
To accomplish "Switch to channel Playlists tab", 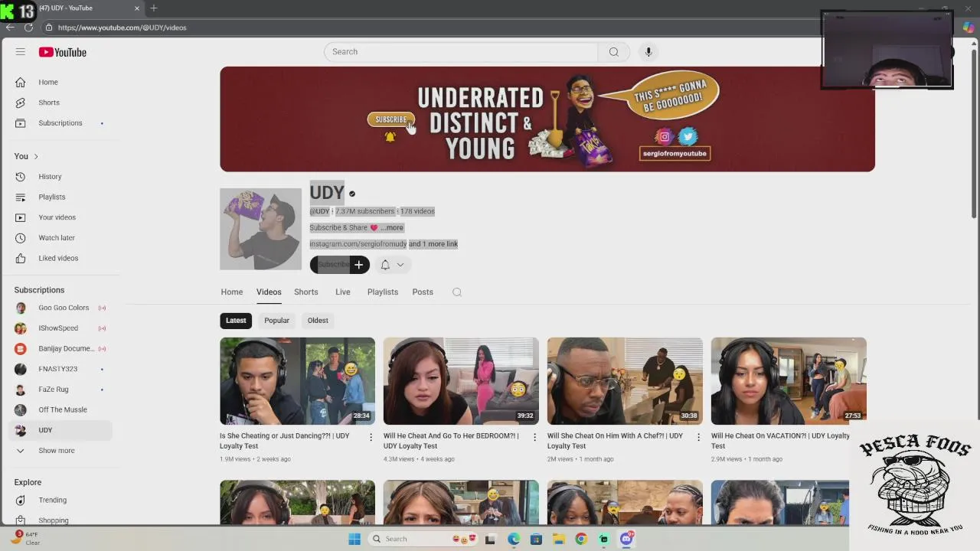I will click(x=383, y=292).
